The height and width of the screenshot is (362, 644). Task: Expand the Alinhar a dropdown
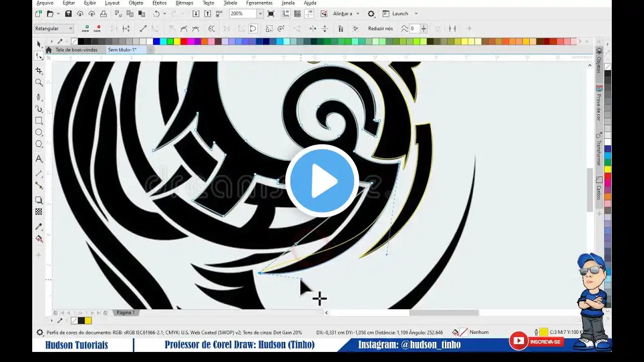click(358, 14)
